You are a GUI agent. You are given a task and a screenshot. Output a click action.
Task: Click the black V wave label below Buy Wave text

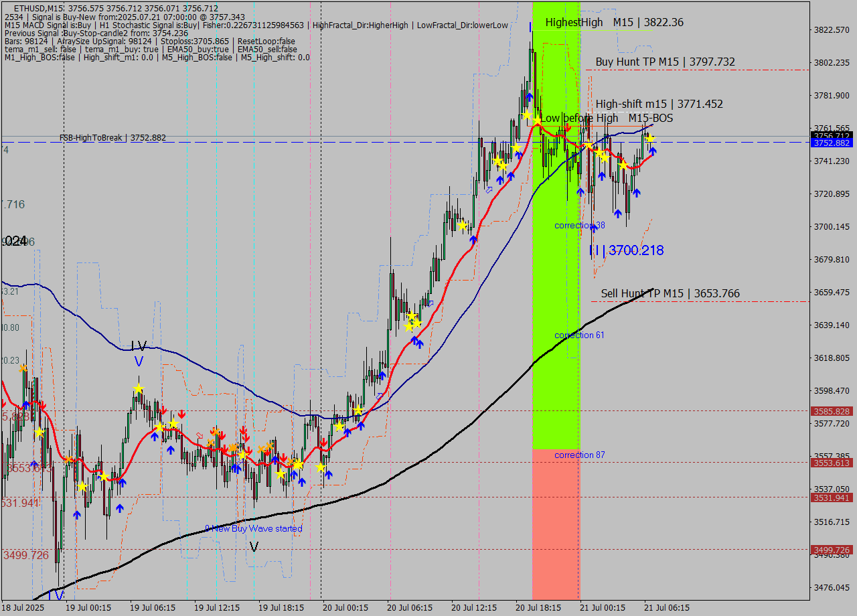tap(254, 547)
